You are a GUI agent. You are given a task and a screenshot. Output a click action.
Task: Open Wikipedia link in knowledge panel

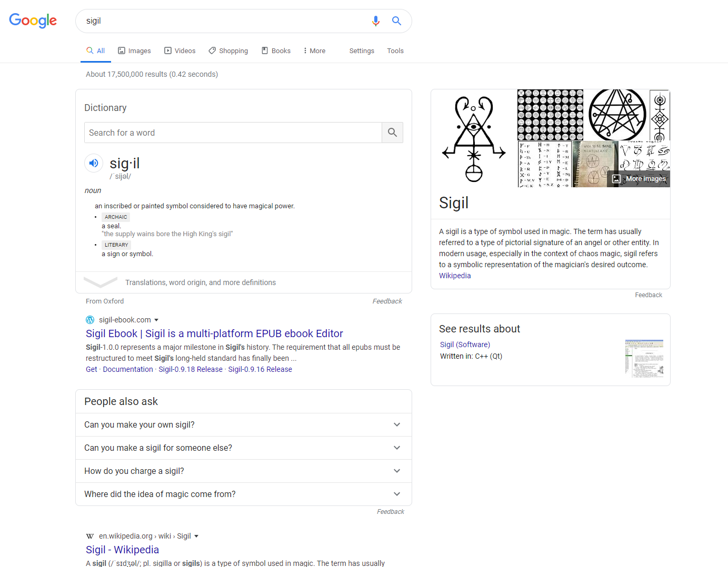(x=455, y=276)
